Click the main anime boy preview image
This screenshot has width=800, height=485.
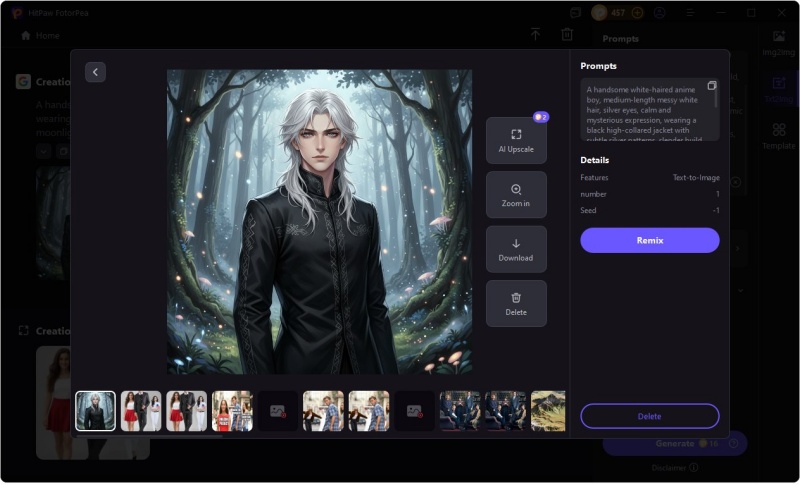[x=319, y=222]
